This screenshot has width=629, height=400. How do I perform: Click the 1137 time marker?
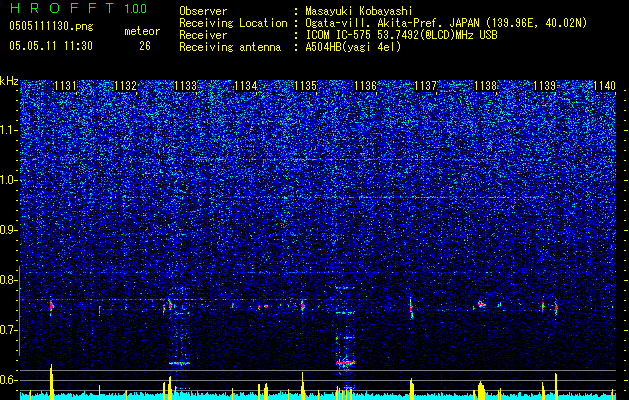pos(425,86)
